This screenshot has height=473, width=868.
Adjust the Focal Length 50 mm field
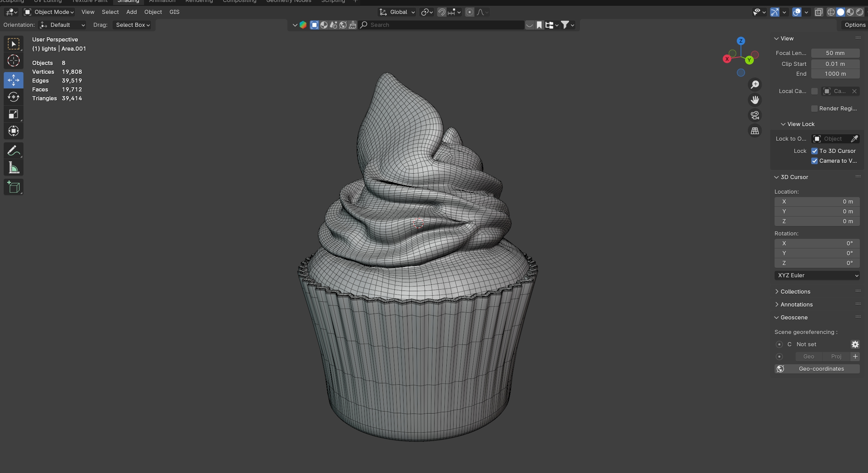[835, 53]
